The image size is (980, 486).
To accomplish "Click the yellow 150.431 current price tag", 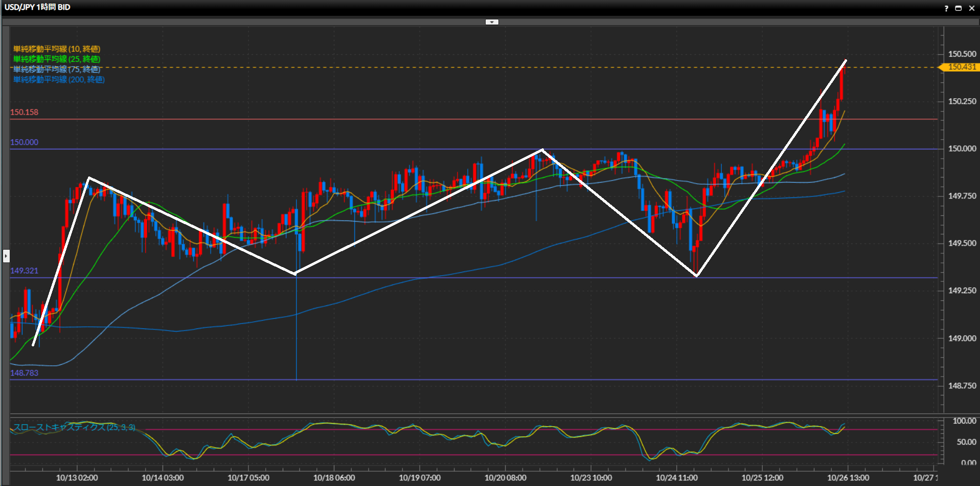I will 961,67.
